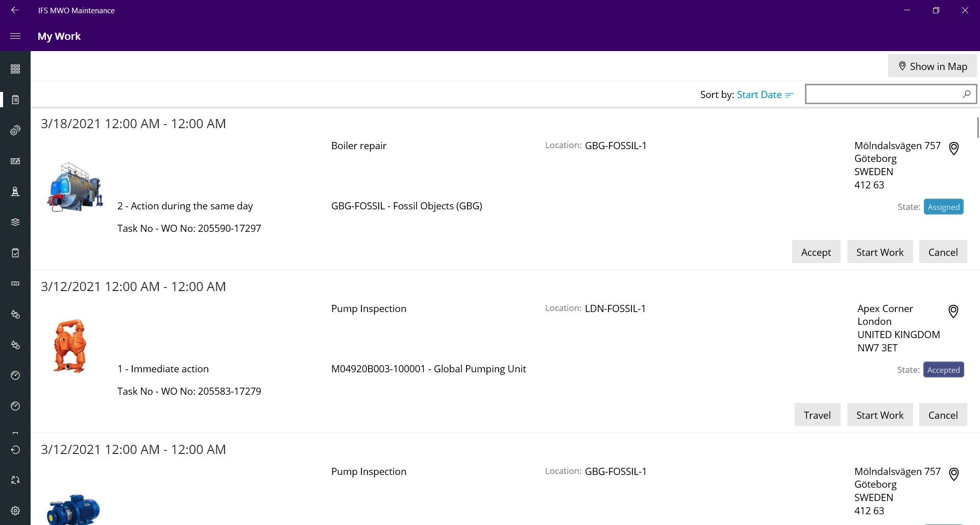Open the gears icon in sidebar
Screen dimensions: 980x525
point(15,130)
